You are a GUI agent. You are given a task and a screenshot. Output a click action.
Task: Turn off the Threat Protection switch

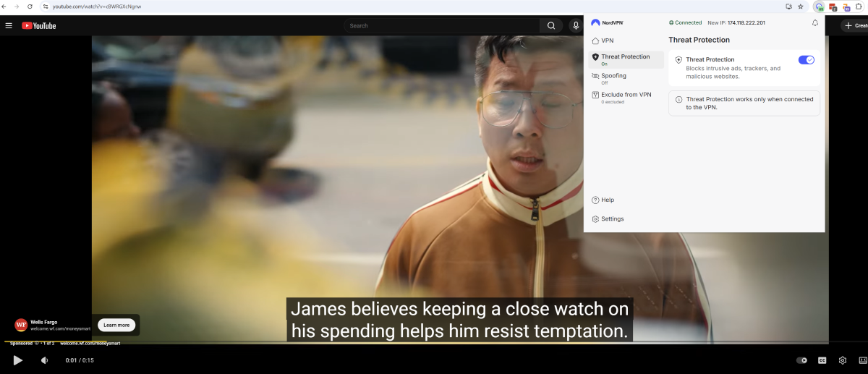coord(807,60)
